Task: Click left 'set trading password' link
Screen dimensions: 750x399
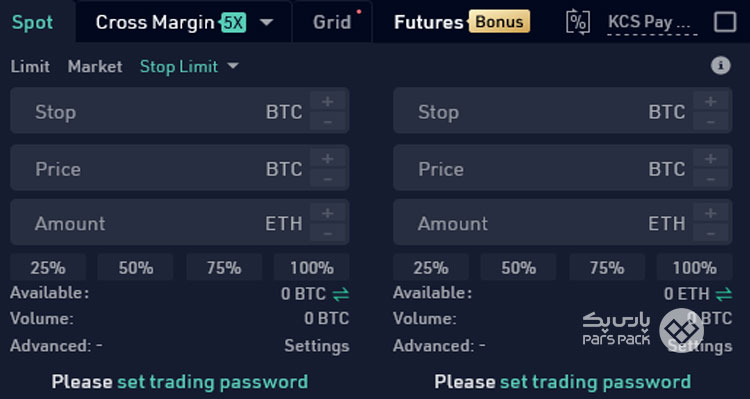Action: 212,382
